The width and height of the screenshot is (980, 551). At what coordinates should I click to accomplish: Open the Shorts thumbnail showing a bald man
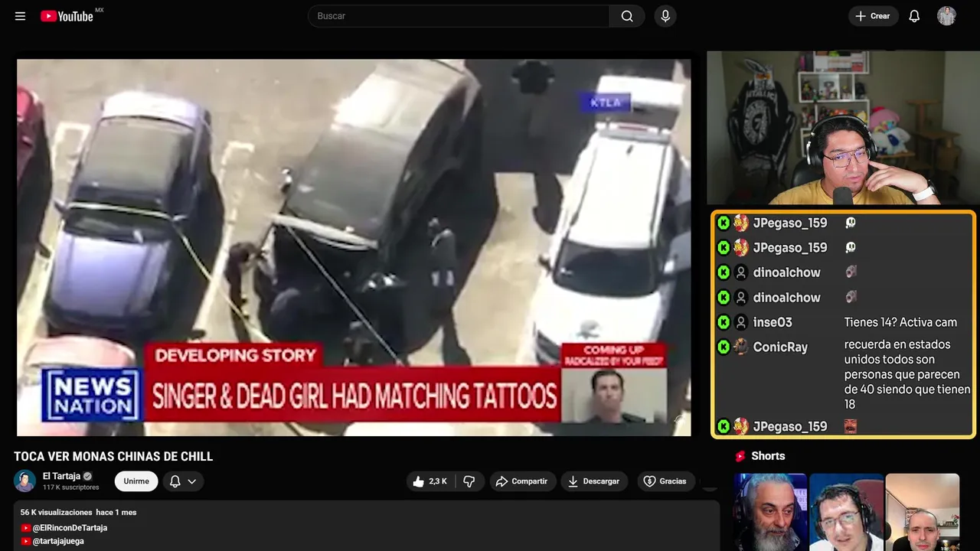coord(922,512)
